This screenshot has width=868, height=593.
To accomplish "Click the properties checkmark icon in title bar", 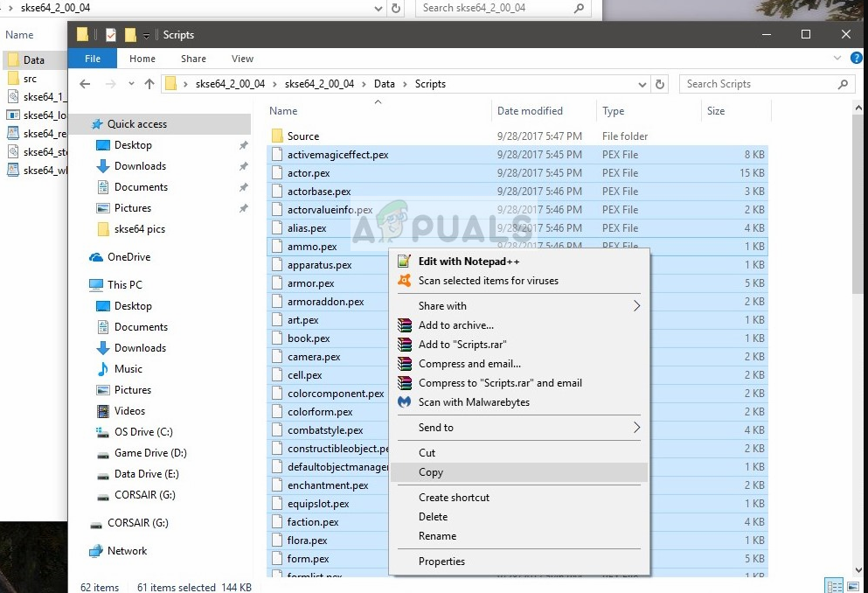I will tap(111, 35).
